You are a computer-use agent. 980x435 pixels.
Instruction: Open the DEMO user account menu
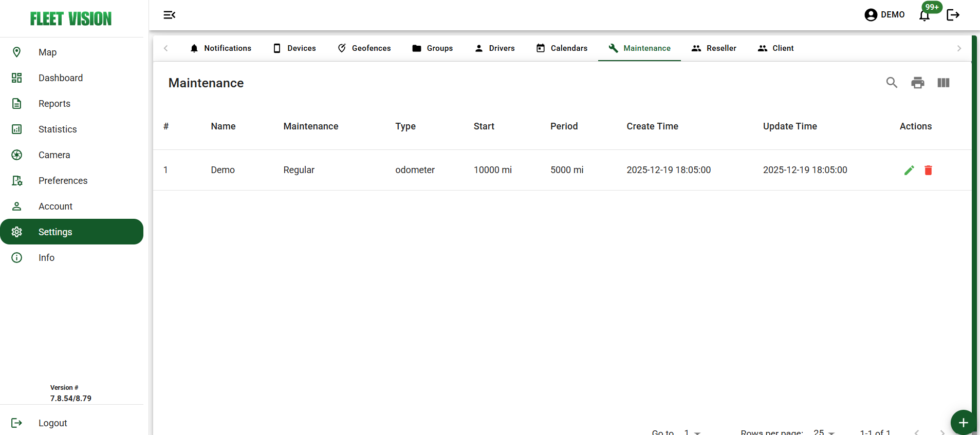884,15
